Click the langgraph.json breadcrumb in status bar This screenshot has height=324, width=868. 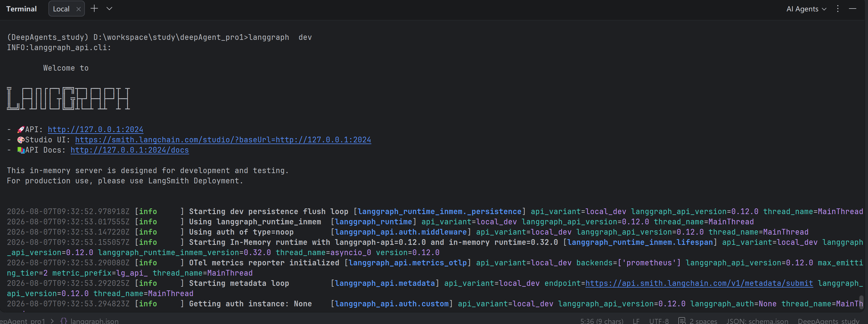click(x=94, y=321)
